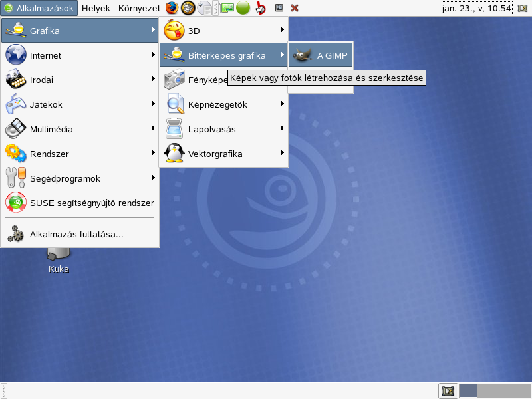Click the camera icon for Fényképe entry

tap(174, 80)
